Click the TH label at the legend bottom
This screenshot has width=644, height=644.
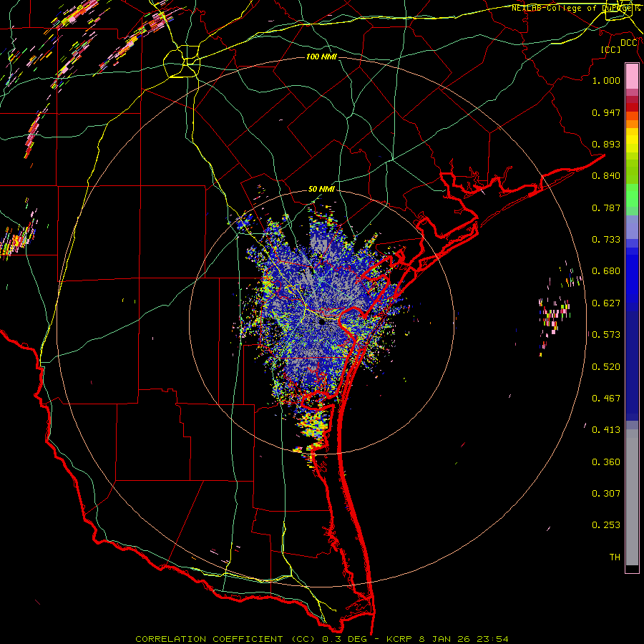(x=615, y=557)
